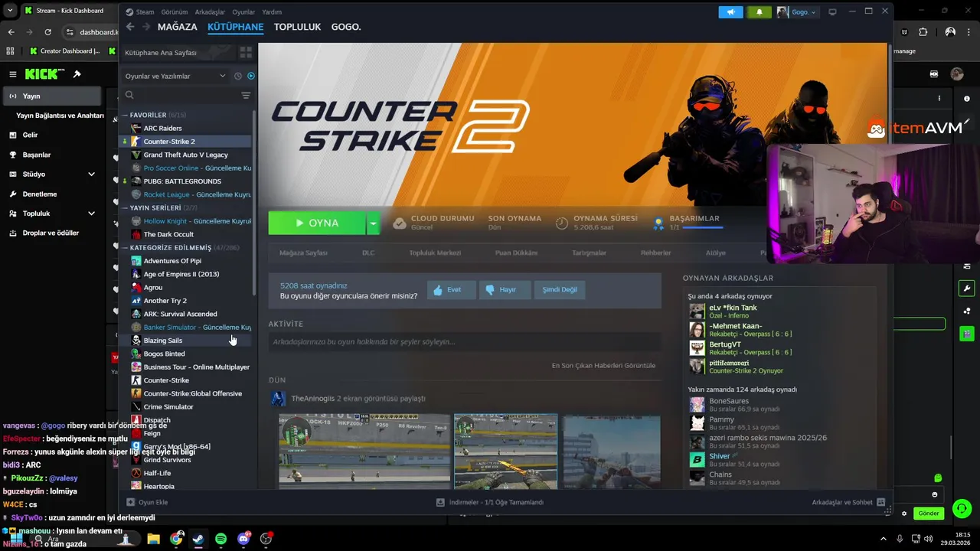This screenshot has height=551, width=980.
Task: Open Rehberler link
Action: click(x=655, y=253)
